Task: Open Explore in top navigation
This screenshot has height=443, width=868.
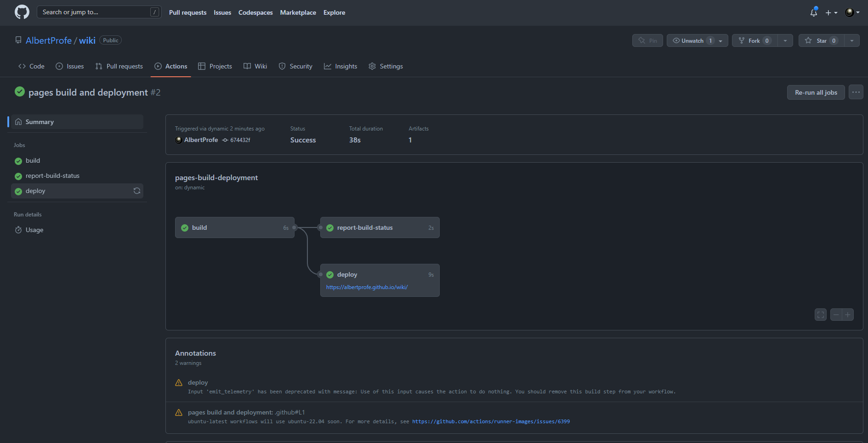Action: click(334, 12)
